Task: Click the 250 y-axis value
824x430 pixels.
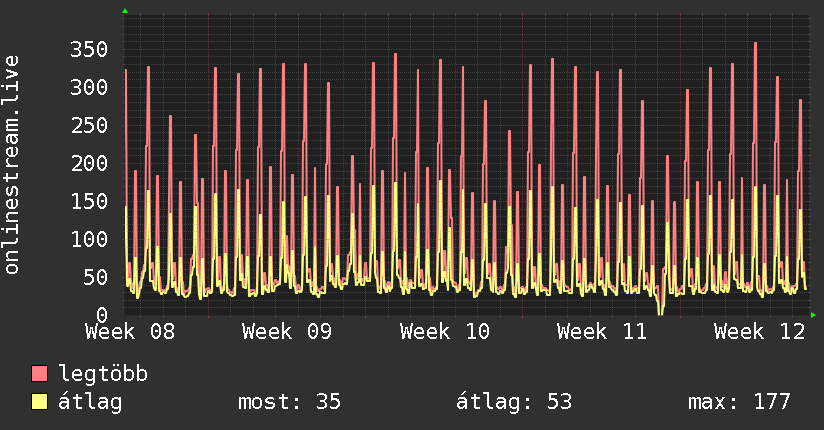Action: (x=89, y=126)
